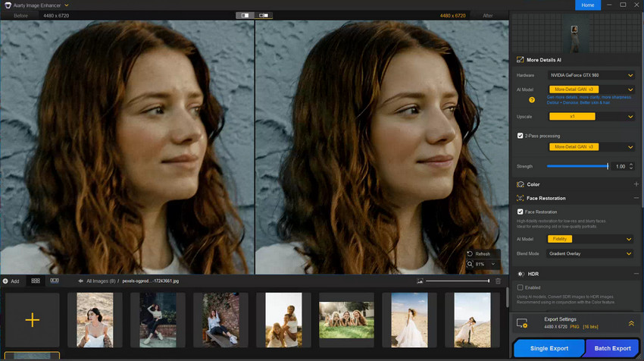Select the bride on hillside thumbnail
This screenshot has height=361, width=644.
point(472,320)
